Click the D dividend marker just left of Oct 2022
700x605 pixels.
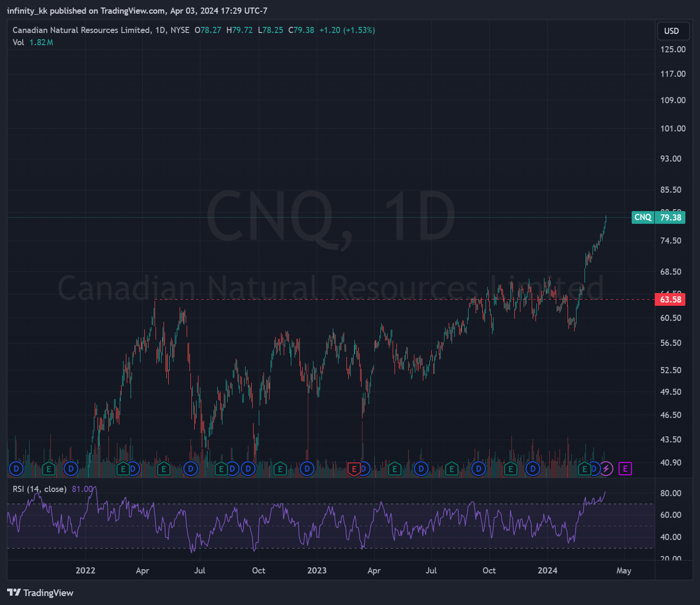(x=248, y=469)
